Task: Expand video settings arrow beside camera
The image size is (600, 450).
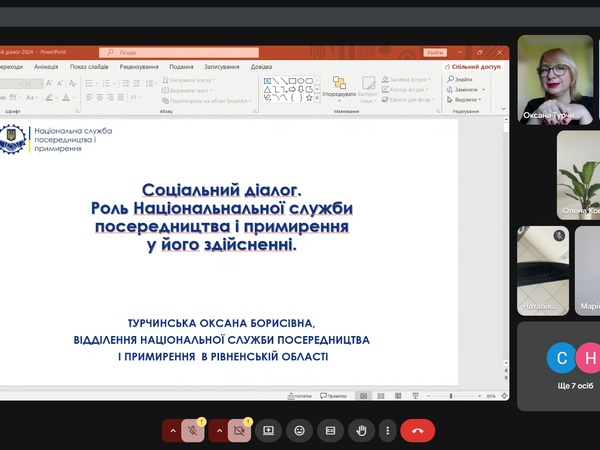Action: pos(217,430)
